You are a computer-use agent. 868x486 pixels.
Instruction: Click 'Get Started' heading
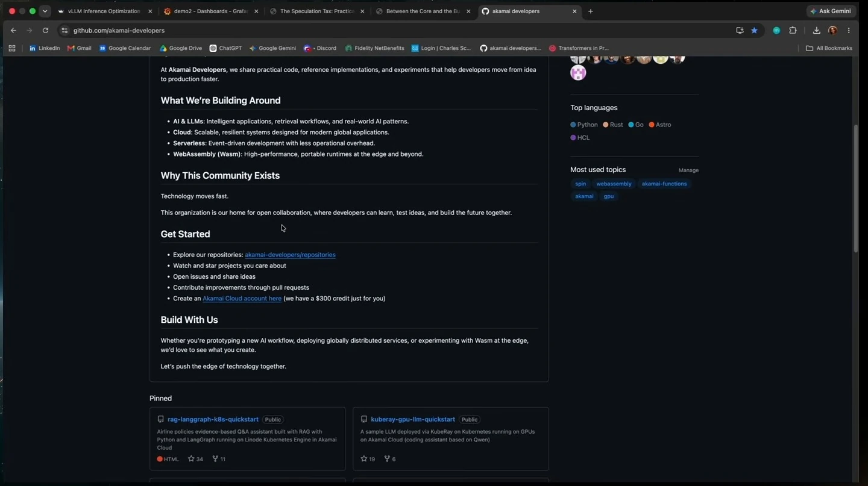pos(185,234)
